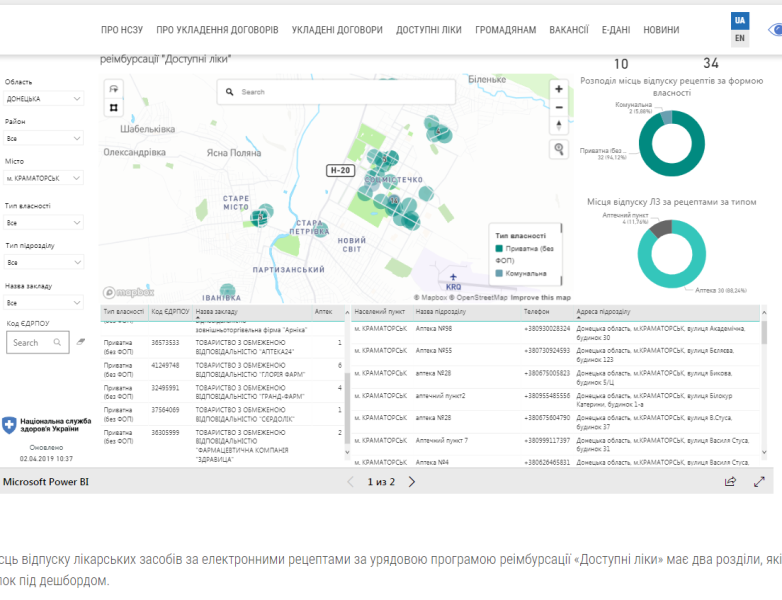The image size is (782, 600).
Task: Click the map Search field
Action: [x=340, y=92]
